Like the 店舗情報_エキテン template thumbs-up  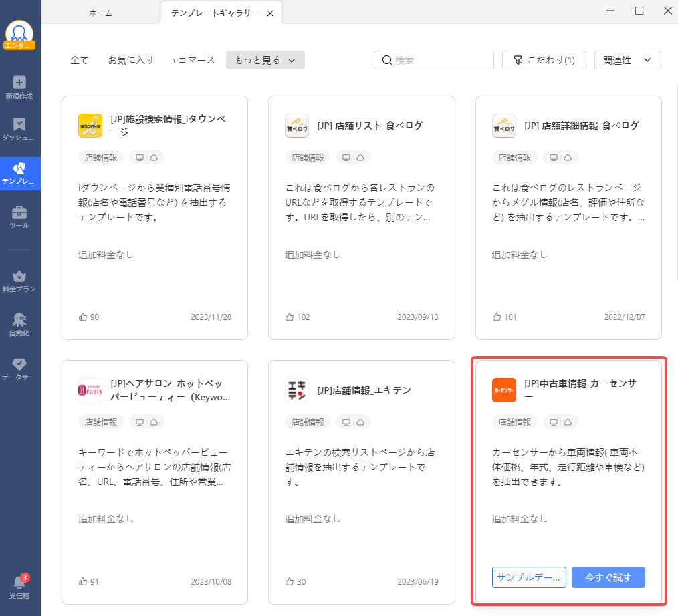coord(290,581)
